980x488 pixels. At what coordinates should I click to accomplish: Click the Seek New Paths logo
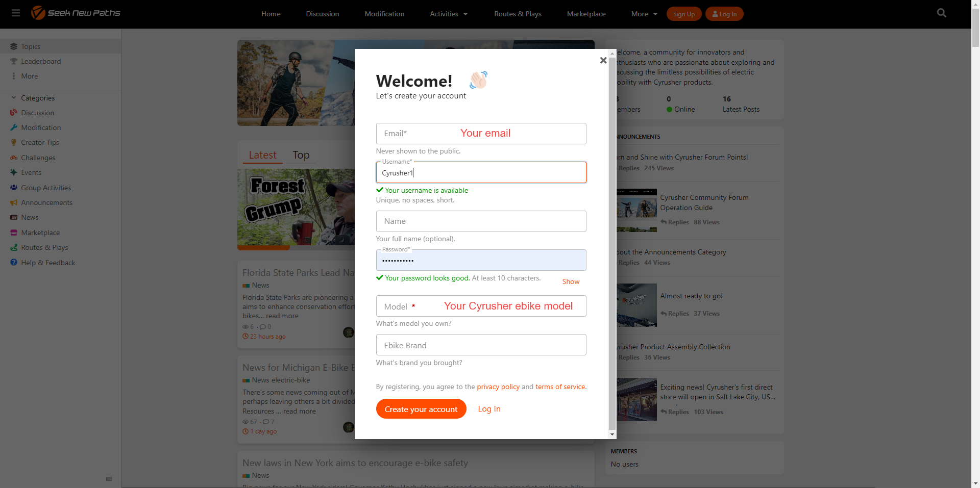(76, 13)
